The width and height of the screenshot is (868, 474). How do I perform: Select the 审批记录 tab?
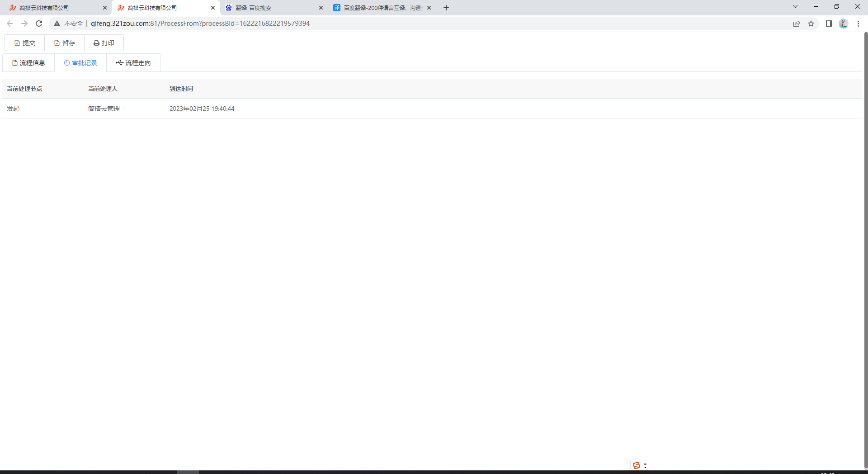[x=80, y=63]
